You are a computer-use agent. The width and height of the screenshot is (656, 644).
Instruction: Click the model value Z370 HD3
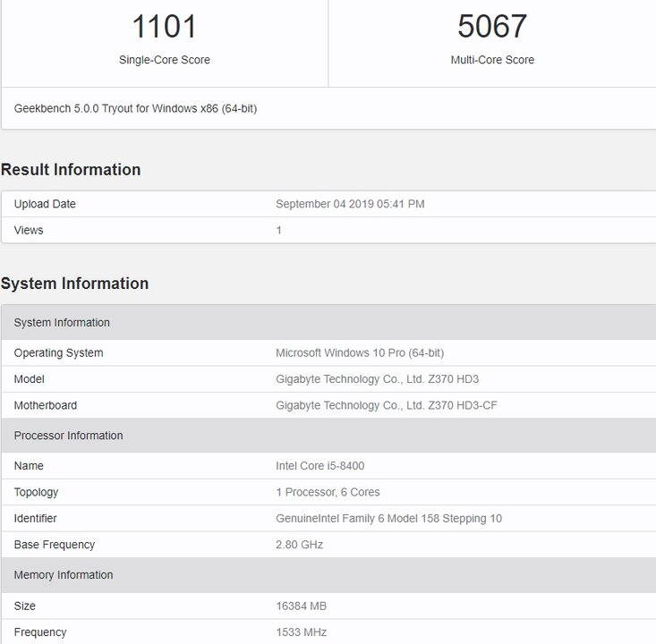coord(378,379)
